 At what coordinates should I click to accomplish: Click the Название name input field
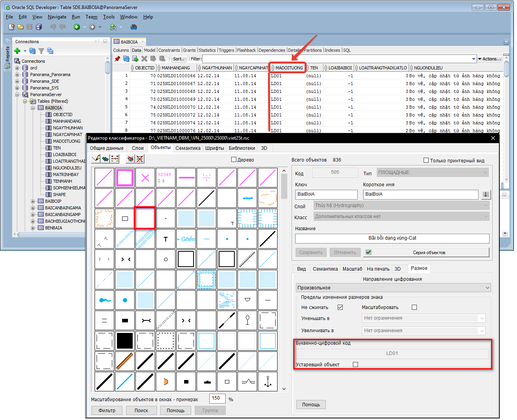[392, 238]
